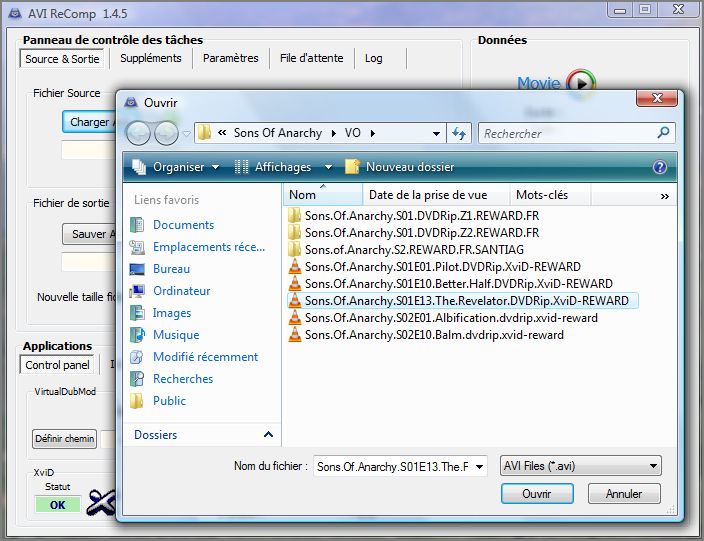Open Emplacements récents favorite link
The image size is (704, 541).
coord(209,247)
